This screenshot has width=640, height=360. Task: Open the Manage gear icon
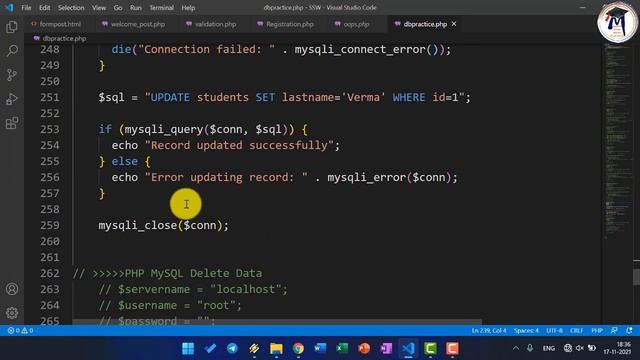[12, 313]
